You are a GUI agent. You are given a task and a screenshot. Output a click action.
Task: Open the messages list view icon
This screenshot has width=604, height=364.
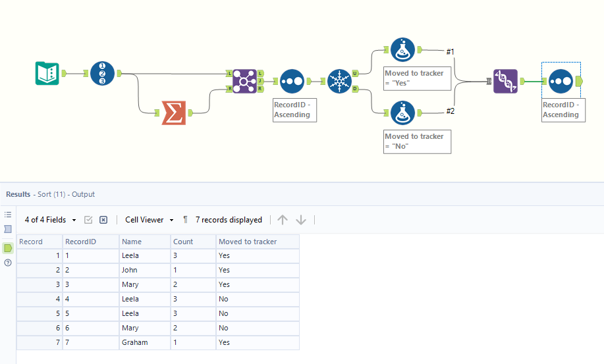point(8,215)
